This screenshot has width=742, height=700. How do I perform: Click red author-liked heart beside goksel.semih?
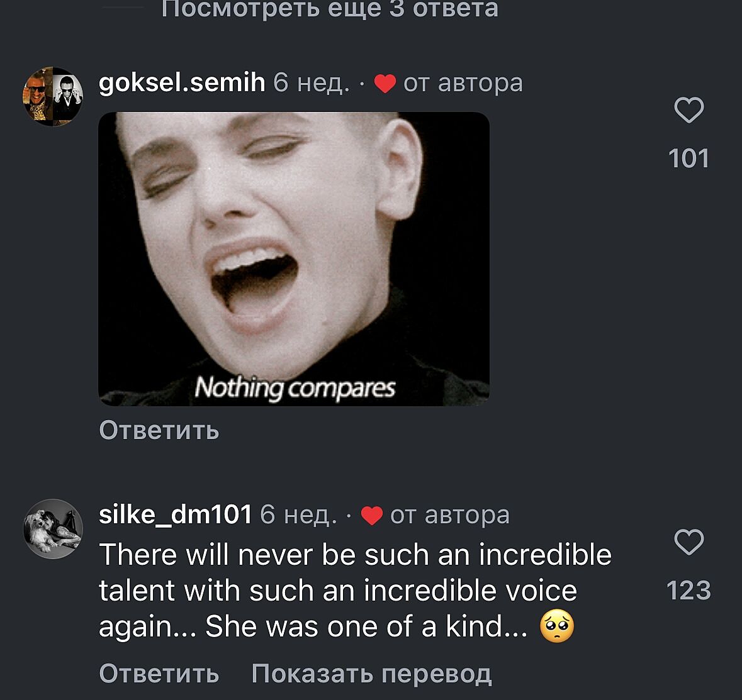point(385,84)
